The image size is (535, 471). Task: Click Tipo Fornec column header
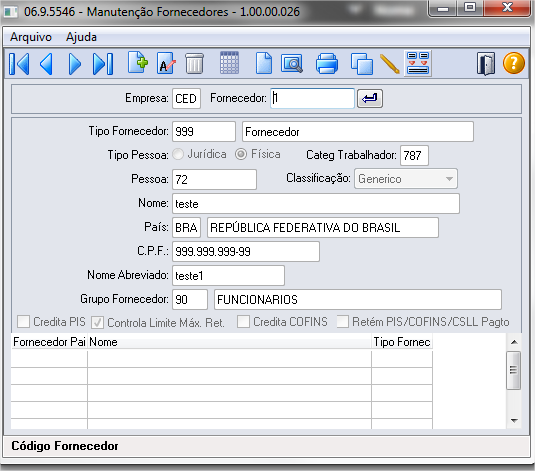click(402, 342)
